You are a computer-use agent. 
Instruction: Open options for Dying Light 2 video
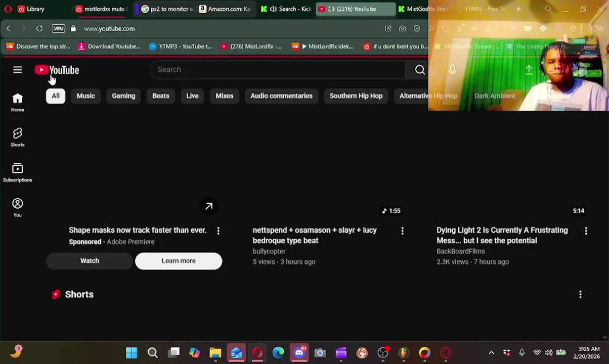coord(586,231)
